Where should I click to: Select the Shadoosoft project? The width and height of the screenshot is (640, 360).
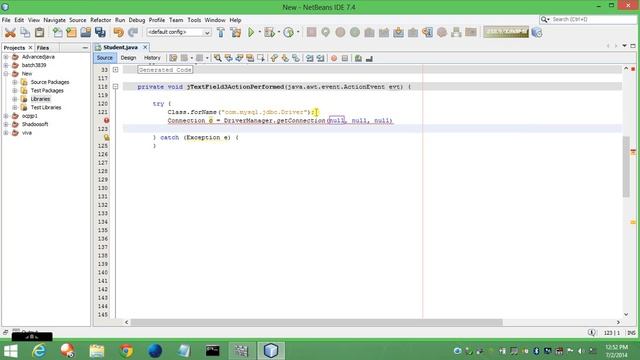pyautogui.click(x=35, y=124)
